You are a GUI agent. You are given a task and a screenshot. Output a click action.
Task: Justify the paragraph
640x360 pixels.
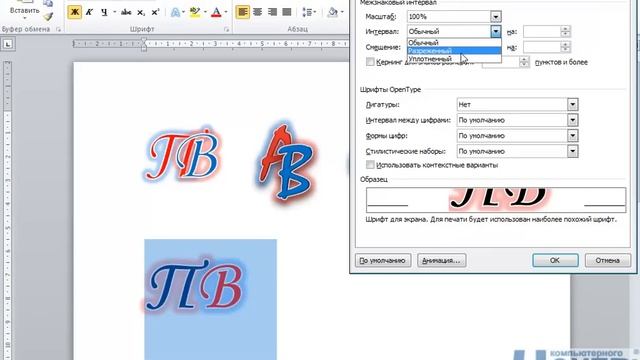point(287,12)
